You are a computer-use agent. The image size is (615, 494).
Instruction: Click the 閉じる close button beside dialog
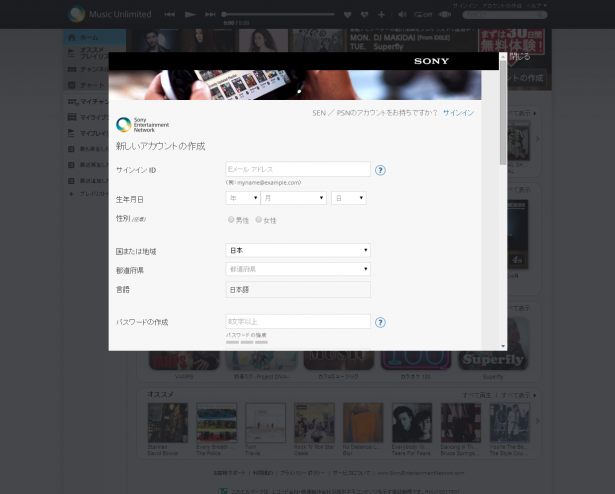click(x=520, y=57)
